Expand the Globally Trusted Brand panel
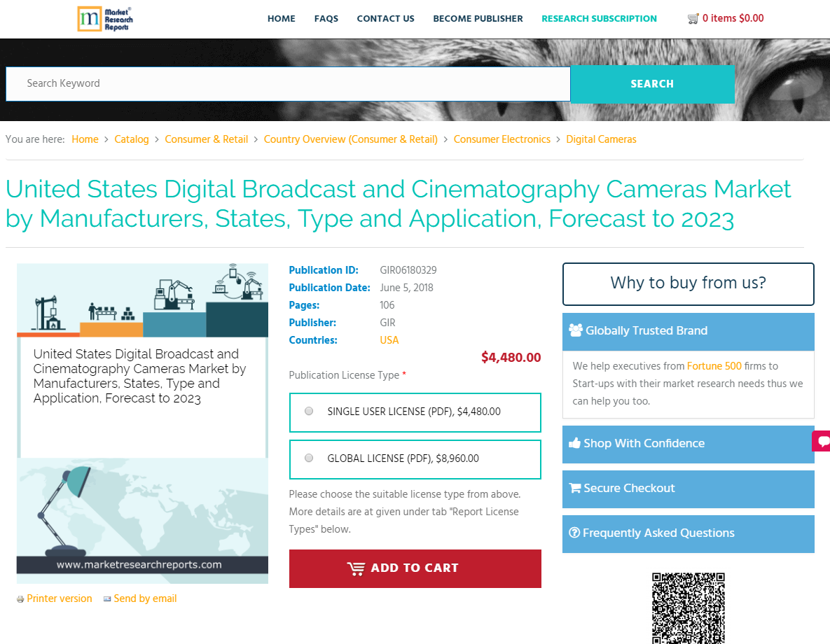The width and height of the screenshot is (830, 644). point(688,331)
